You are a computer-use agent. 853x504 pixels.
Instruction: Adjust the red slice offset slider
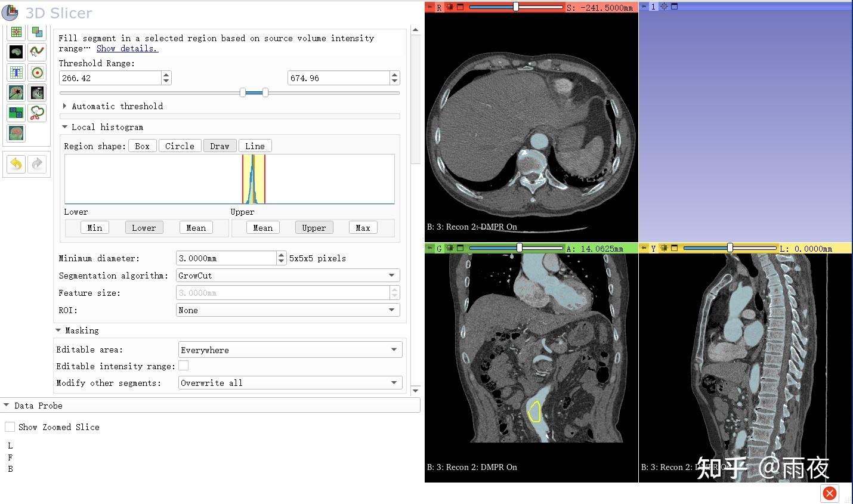point(516,7)
